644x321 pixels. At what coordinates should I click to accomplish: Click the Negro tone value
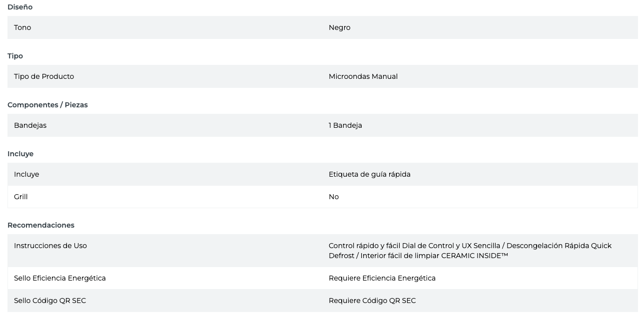339,27
